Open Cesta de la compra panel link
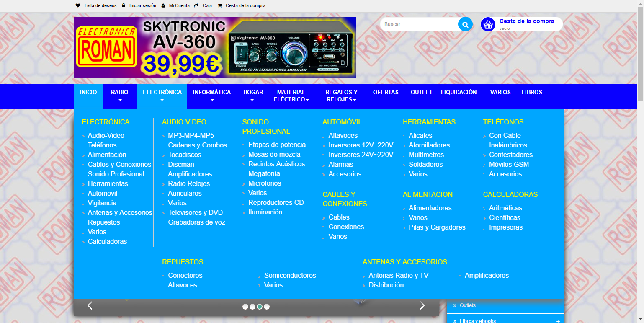 [527, 21]
